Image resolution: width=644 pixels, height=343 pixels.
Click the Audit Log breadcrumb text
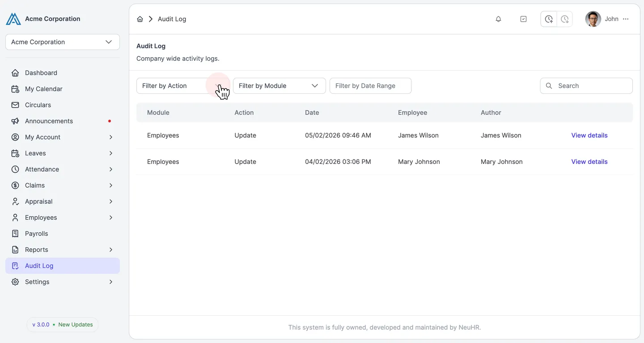click(x=172, y=19)
